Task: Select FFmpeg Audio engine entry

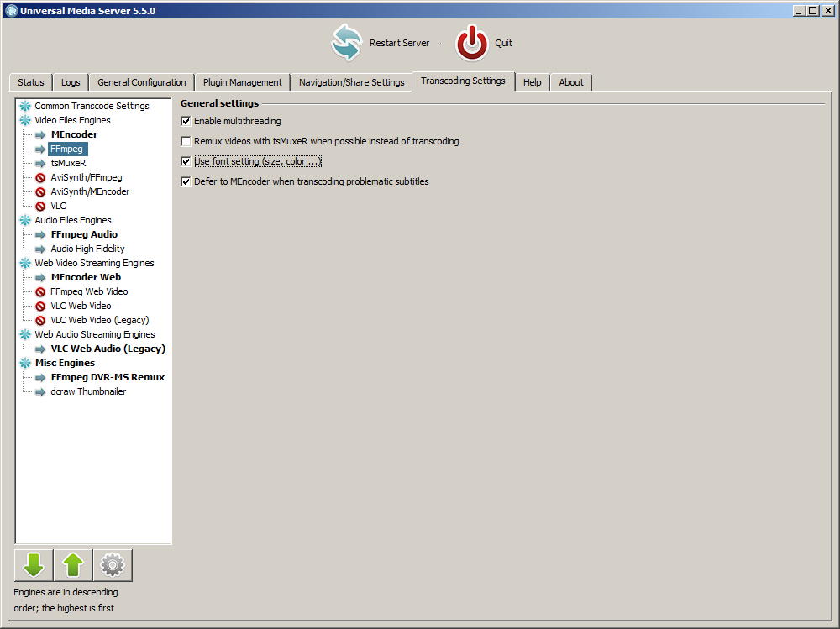Action: click(84, 234)
